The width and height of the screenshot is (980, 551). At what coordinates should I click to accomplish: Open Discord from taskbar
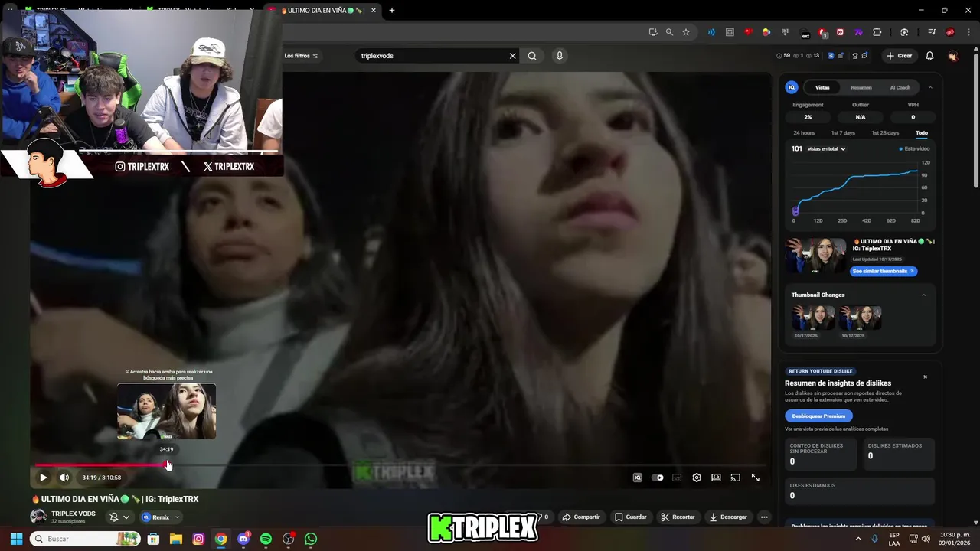point(243,539)
